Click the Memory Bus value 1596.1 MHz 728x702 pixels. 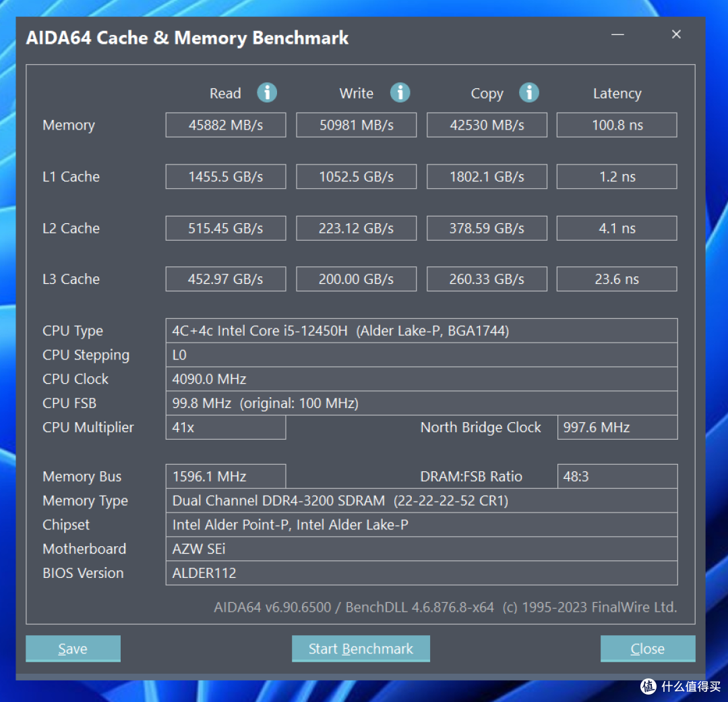[226, 476]
